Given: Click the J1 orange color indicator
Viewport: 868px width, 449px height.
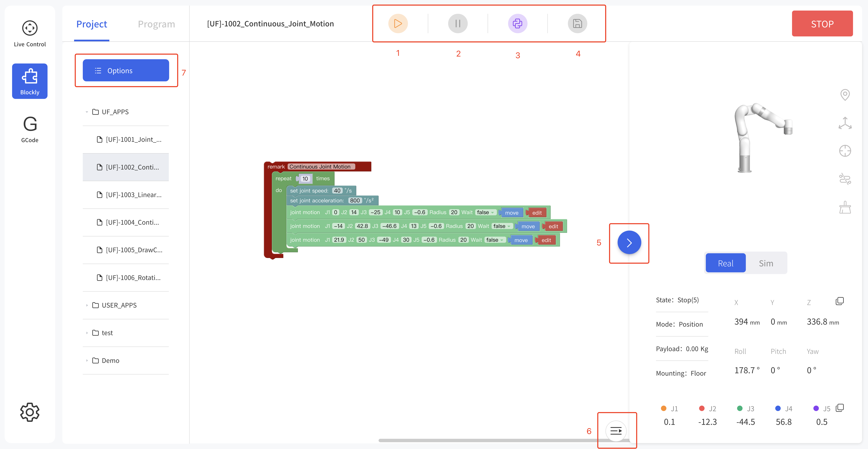Looking at the screenshot, I should (664, 408).
